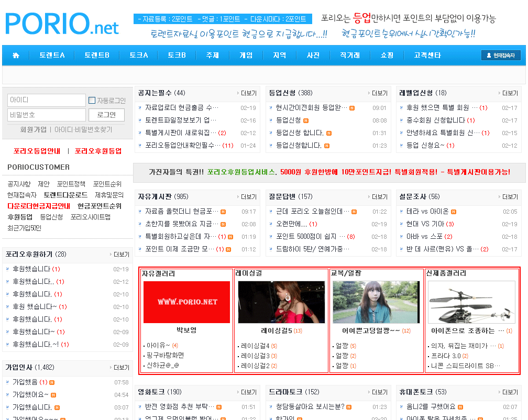Click the PORIO.net logo
528x420 pixels.
62,23
